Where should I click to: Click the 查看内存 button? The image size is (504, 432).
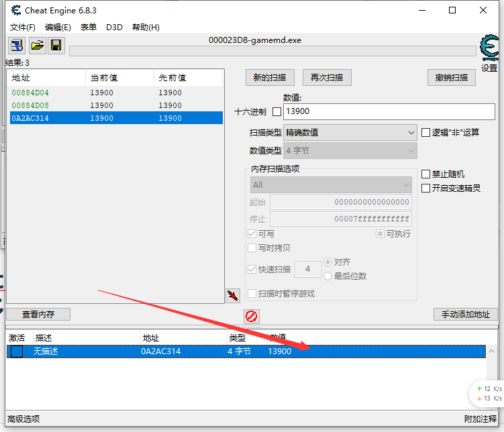click(x=38, y=314)
